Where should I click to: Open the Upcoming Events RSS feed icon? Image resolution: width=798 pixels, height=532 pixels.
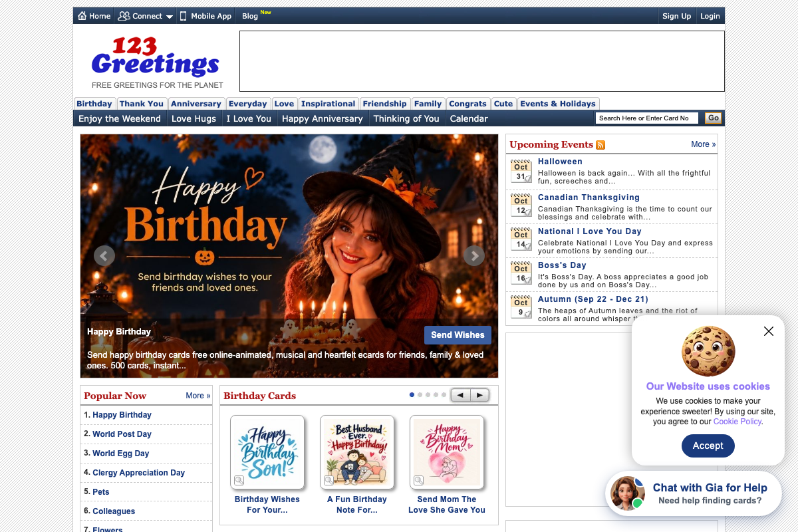tap(600, 145)
